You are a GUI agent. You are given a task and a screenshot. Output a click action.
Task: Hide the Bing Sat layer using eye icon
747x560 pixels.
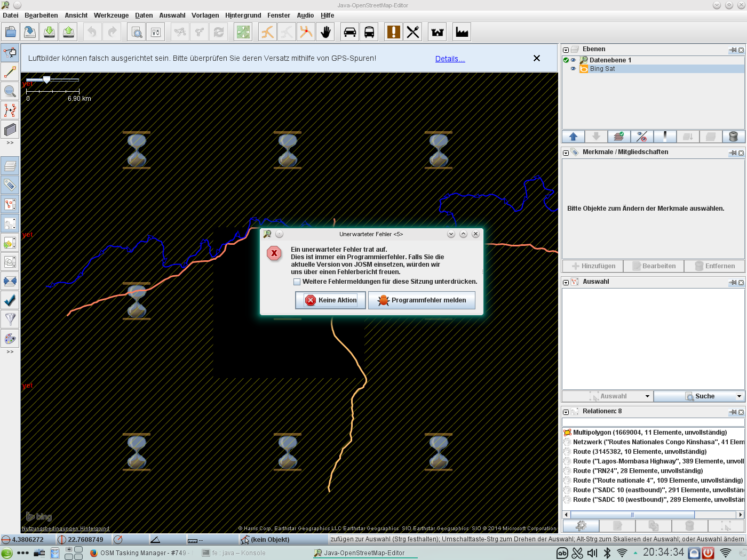[x=574, y=69]
